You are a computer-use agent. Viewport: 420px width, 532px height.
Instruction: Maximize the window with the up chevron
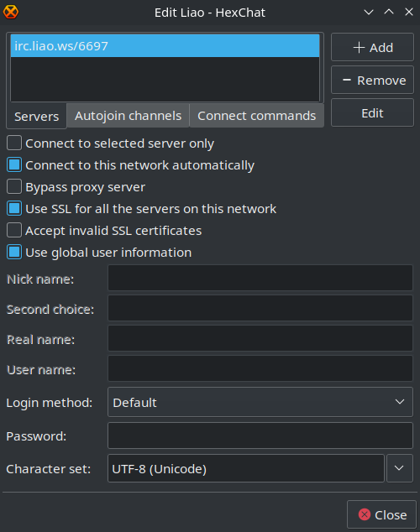(x=389, y=13)
